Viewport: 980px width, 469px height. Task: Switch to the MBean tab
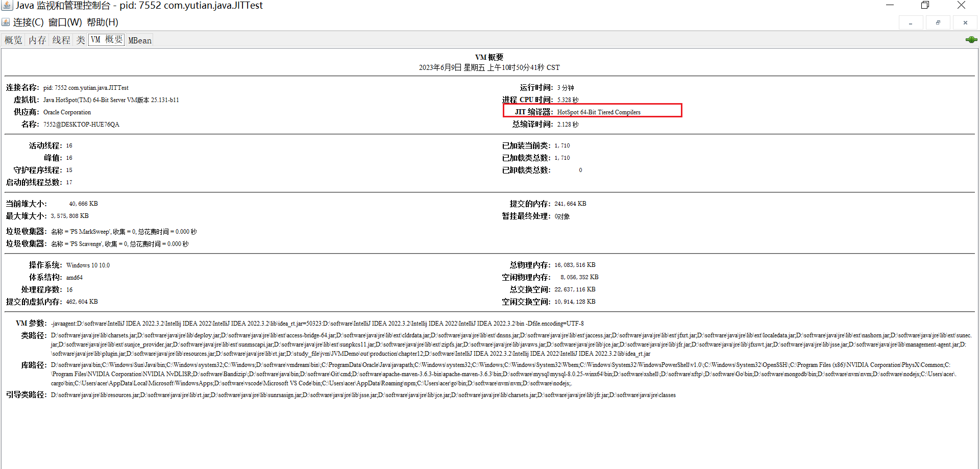point(139,40)
